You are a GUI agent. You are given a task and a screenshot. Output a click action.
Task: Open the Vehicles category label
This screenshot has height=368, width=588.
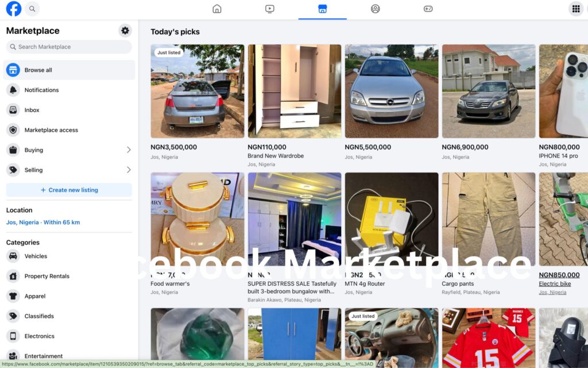pos(36,256)
